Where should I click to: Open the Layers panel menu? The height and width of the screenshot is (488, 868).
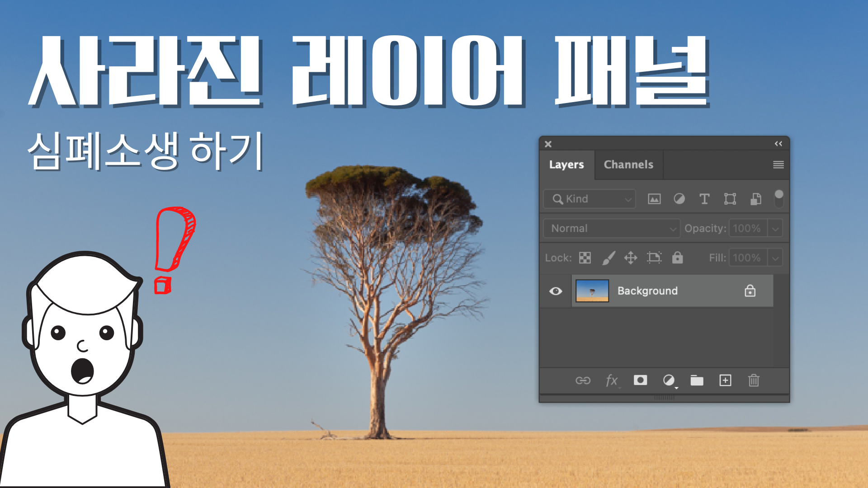click(778, 164)
